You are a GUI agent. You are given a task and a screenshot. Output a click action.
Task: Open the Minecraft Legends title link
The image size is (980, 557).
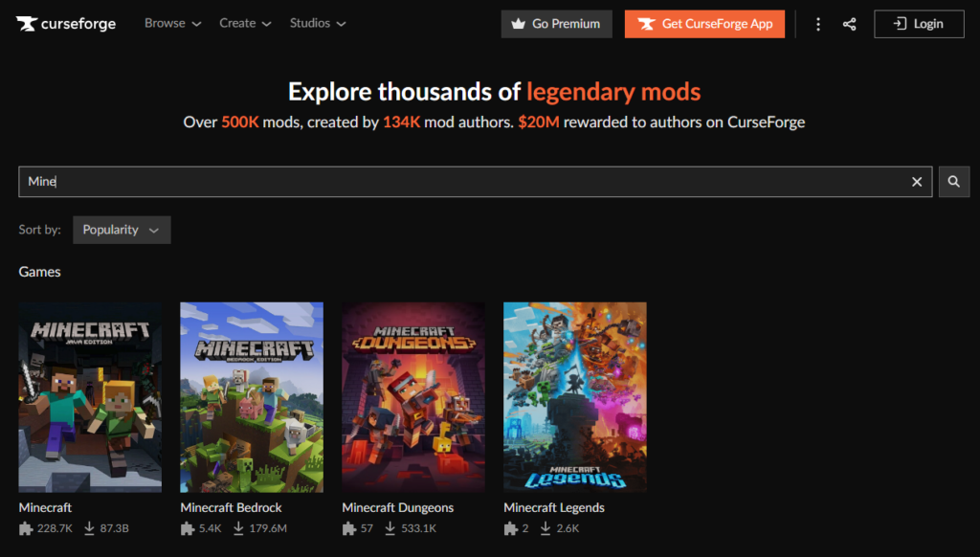554,507
